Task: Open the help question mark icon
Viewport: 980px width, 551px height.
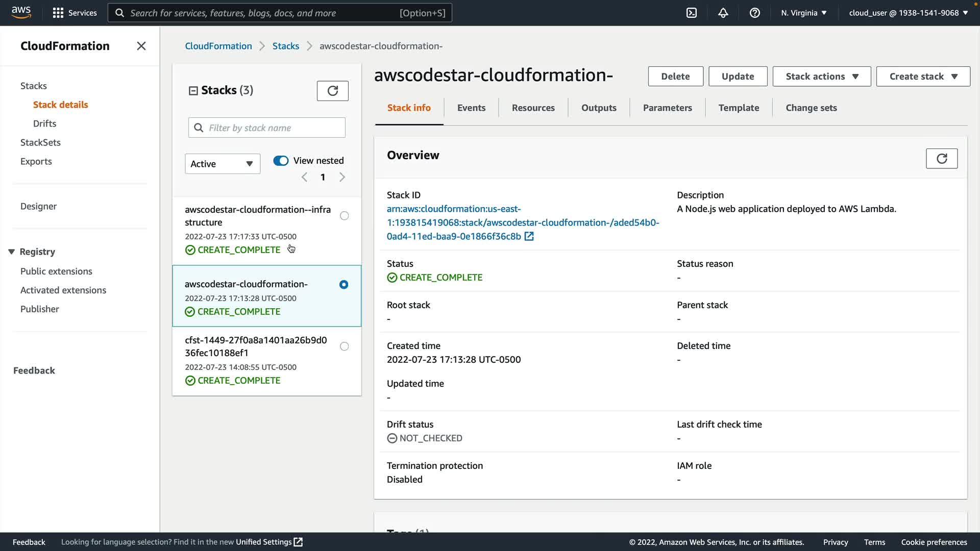Action: [754, 13]
